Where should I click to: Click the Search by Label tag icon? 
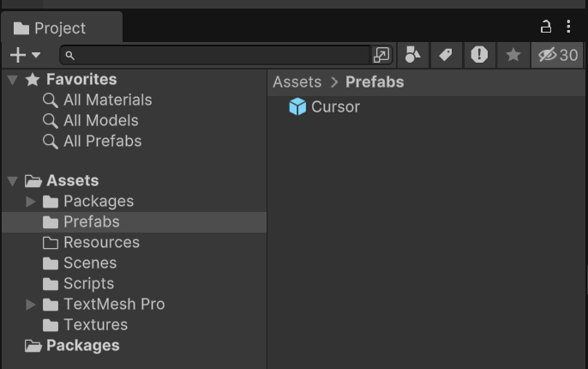[x=446, y=55]
